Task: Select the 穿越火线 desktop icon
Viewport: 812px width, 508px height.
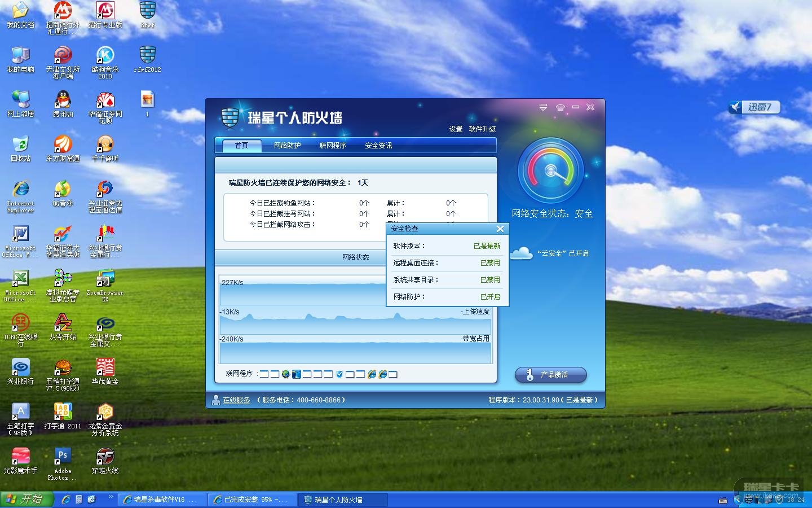Action: click(x=105, y=461)
